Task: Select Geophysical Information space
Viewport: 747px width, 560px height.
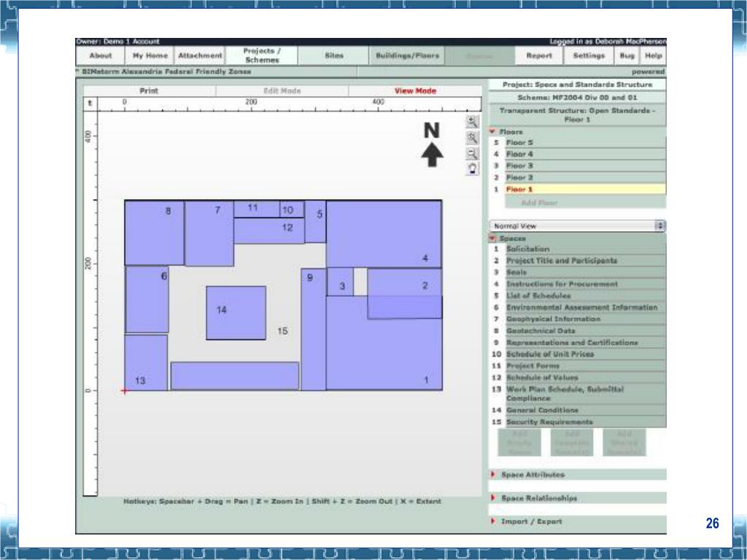Action: 585,319
